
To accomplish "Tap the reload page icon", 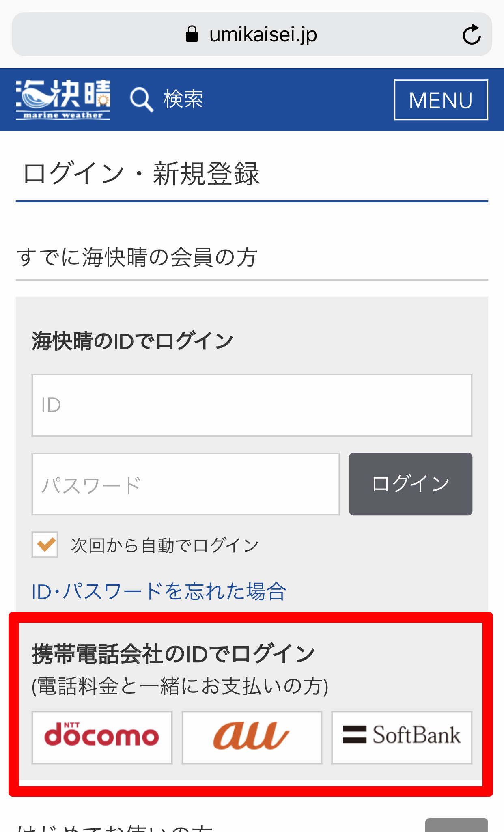I will tap(472, 34).
